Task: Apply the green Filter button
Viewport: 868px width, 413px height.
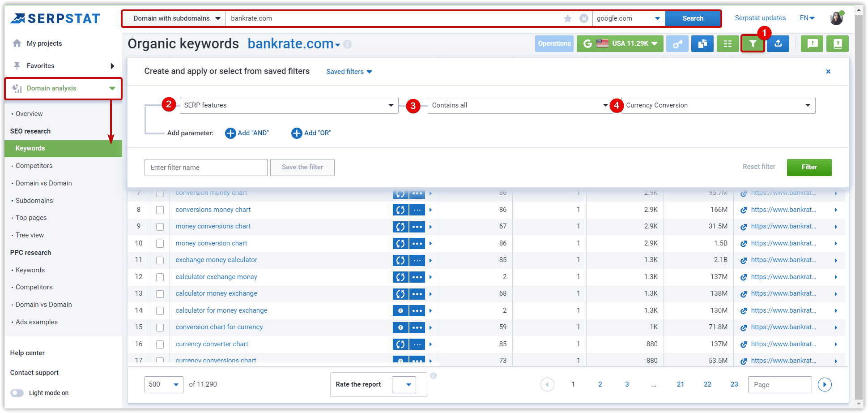Action: (809, 167)
